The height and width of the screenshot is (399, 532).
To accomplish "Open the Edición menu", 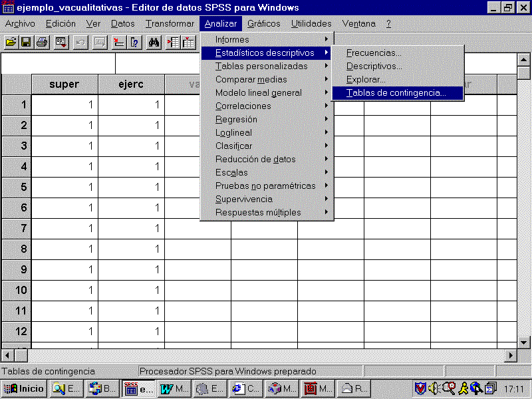I will (61, 24).
